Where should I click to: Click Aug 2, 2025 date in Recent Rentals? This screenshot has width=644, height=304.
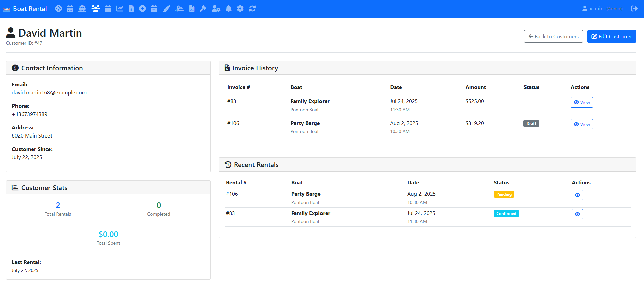(421, 194)
